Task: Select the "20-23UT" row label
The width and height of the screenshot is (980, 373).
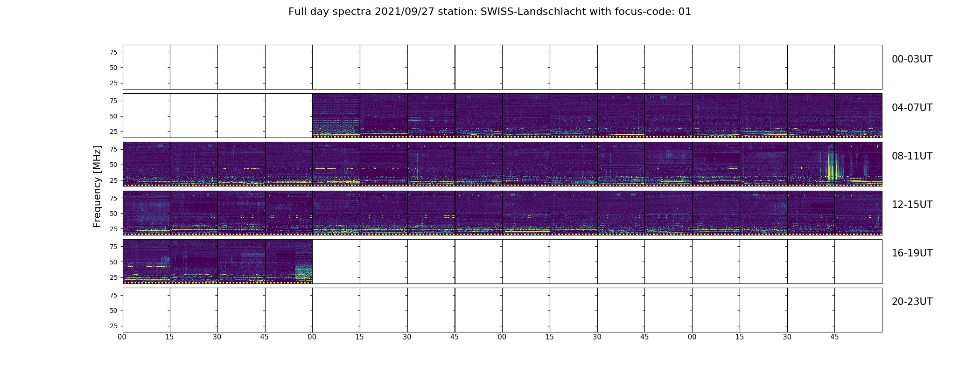Action: point(911,302)
